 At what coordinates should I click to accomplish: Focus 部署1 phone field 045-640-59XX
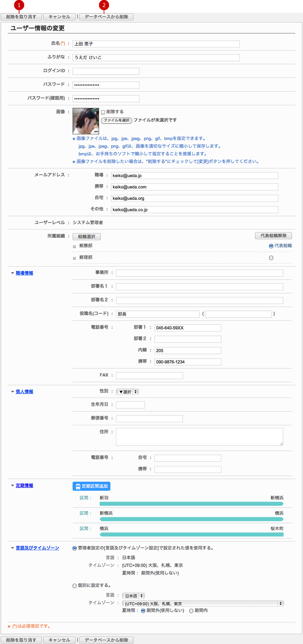[x=188, y=328]
